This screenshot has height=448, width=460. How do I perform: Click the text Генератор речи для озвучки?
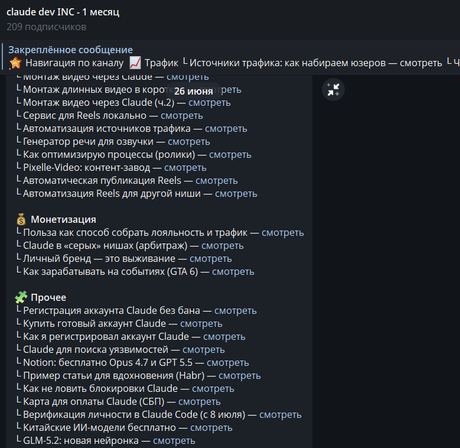click(88, 141)
